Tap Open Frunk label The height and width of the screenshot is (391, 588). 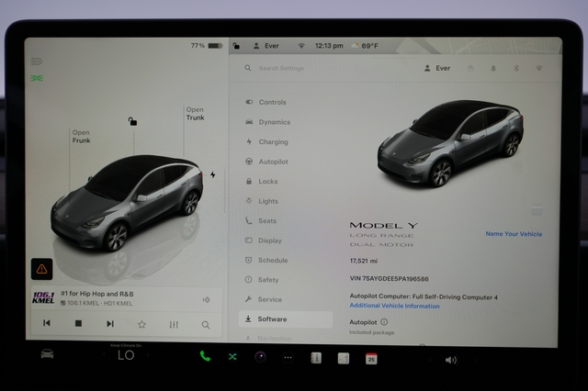point(82,137)
